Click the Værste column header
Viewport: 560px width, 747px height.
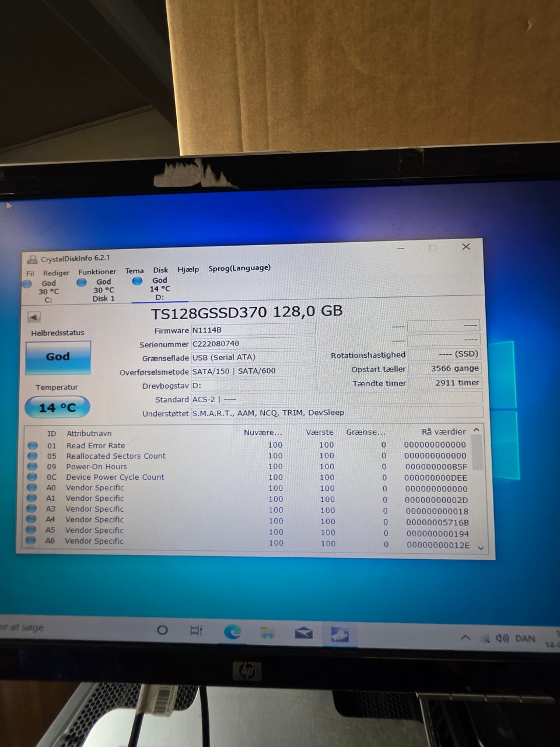click(320, 432)
